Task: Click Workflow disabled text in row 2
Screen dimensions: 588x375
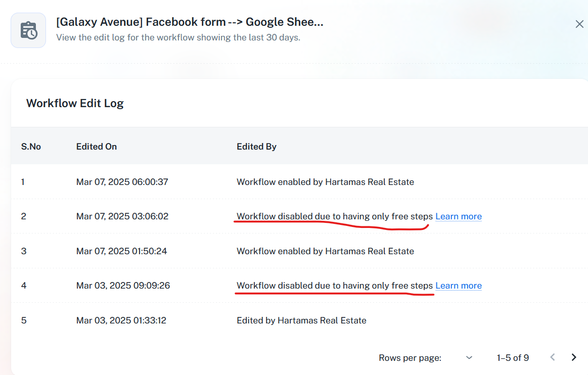Action: click(335, 216)
